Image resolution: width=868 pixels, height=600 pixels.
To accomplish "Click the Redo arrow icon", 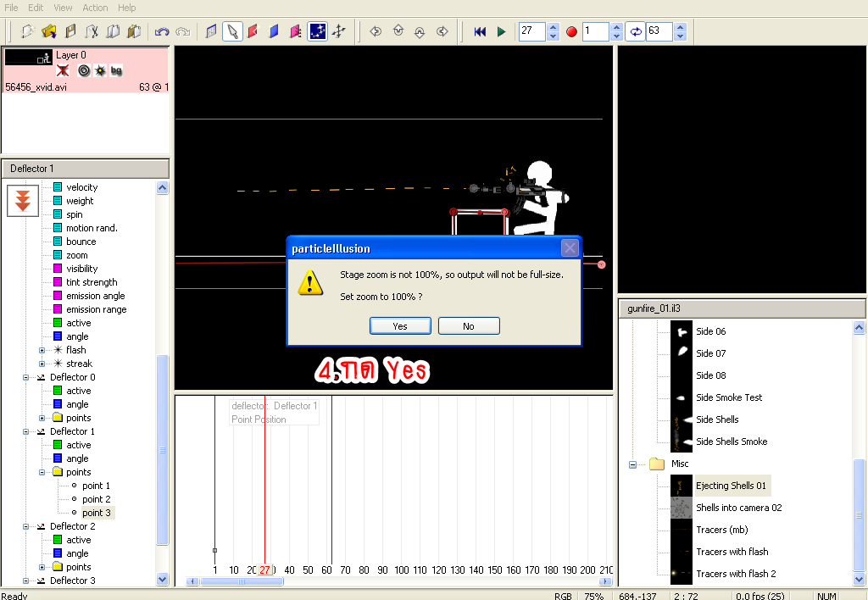I will pyautogui.click(x=183, y=31).
